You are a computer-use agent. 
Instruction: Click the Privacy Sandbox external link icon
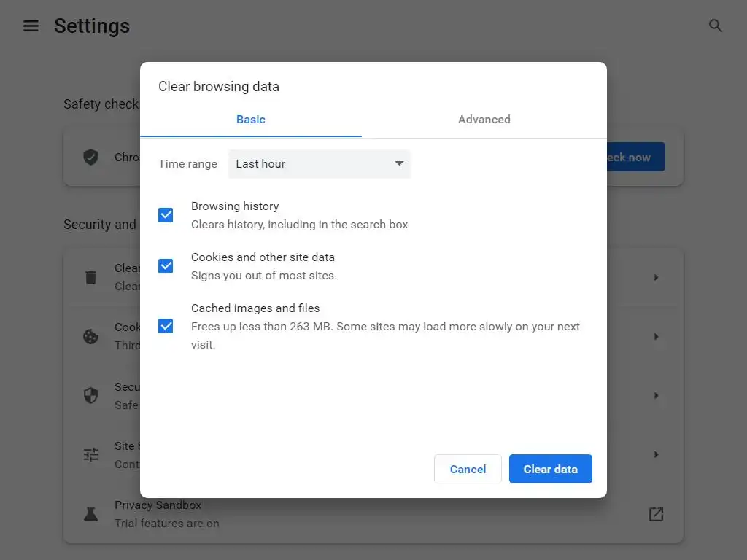click(656, 514)
